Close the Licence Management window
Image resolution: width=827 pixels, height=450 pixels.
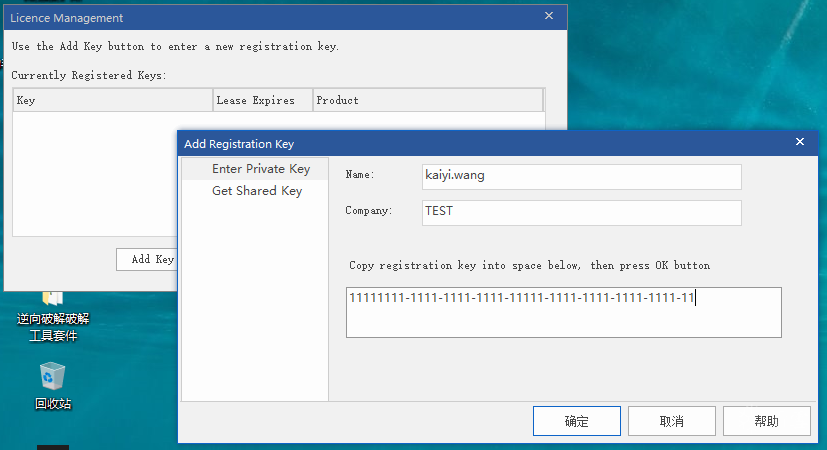pos(548,17)
